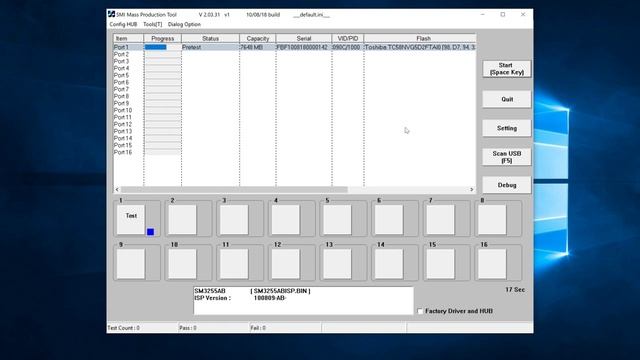Click the blue indicator in slot 1
The height and width of the screenshot is (360, 640).
pos(151,232)
